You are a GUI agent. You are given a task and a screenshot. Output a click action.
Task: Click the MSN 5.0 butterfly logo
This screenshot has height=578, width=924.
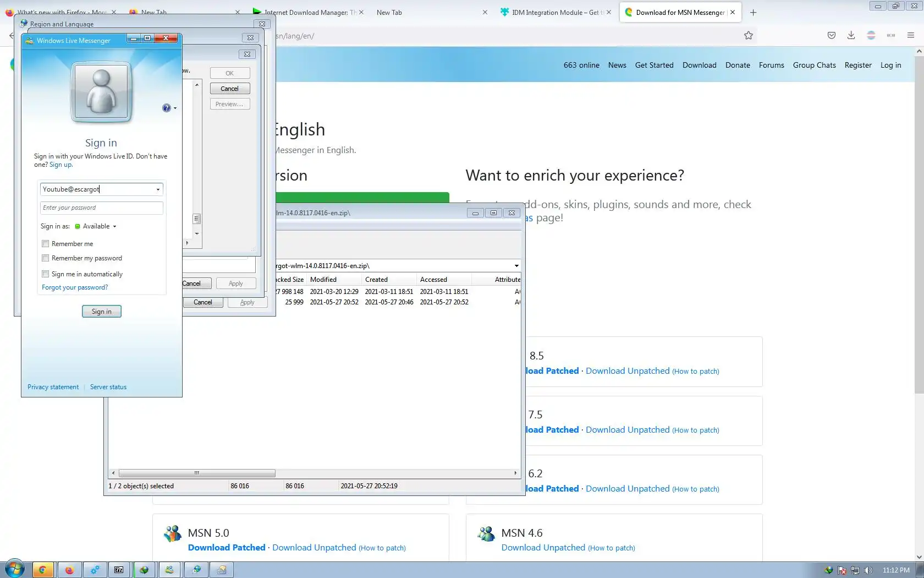[173, 533]
